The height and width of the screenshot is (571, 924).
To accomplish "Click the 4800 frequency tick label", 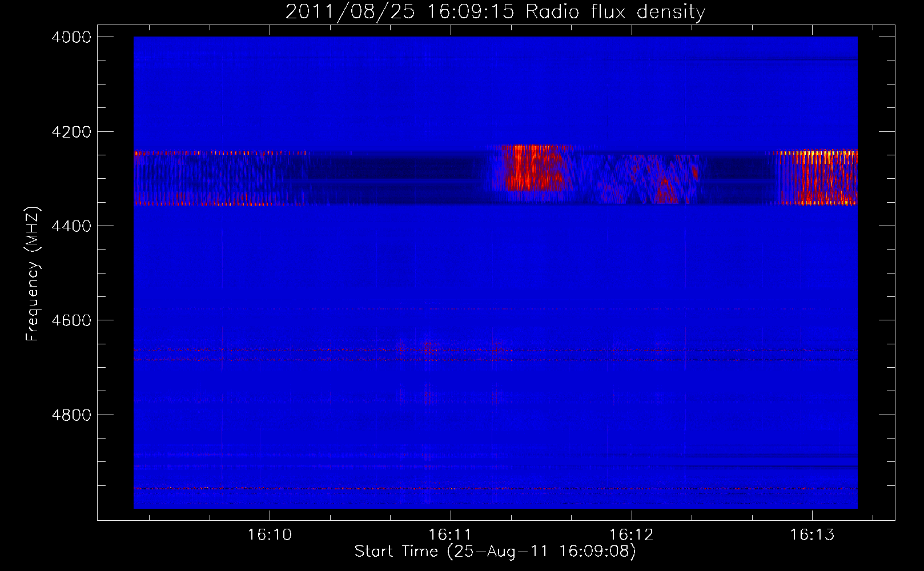I will point(71,415).
